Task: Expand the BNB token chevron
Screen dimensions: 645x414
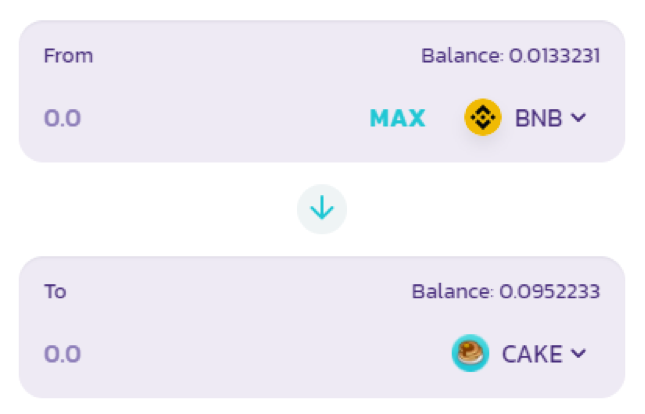Action: 578,118
